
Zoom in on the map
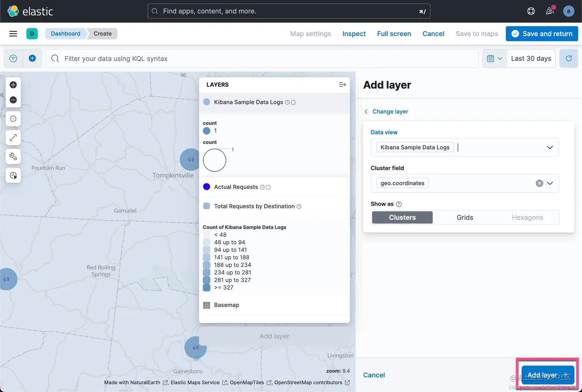click(x=13, y=85)
